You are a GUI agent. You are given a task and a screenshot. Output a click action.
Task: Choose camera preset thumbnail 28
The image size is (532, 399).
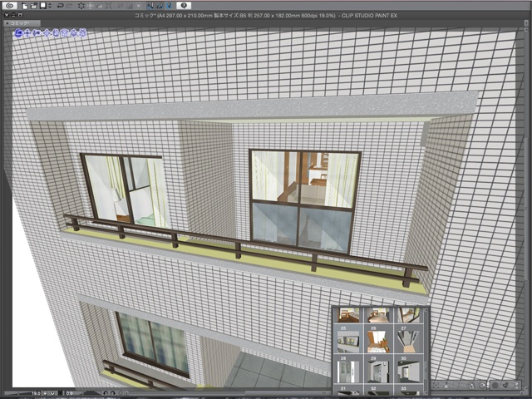tap(348, 369)
